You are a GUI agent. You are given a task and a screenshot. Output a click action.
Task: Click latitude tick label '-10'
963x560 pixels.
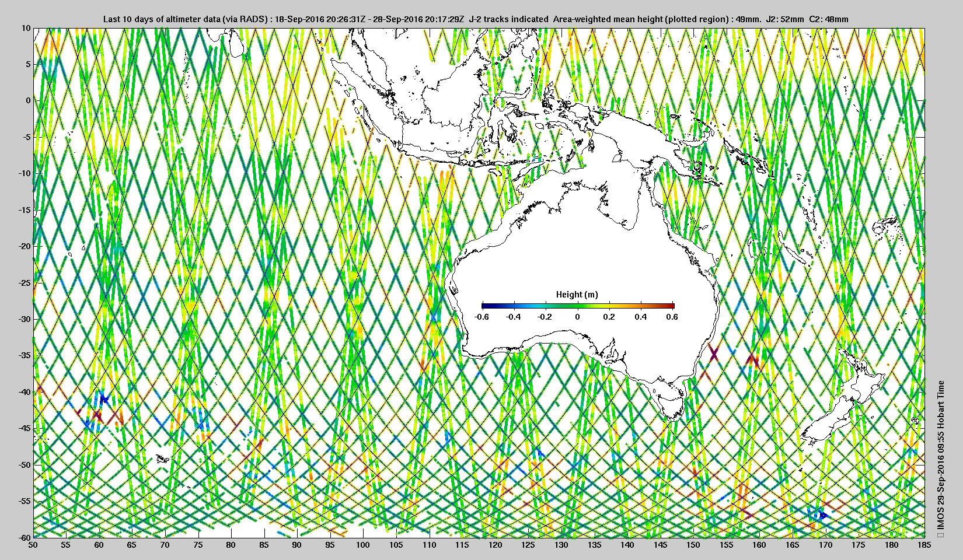coord(24,173)
